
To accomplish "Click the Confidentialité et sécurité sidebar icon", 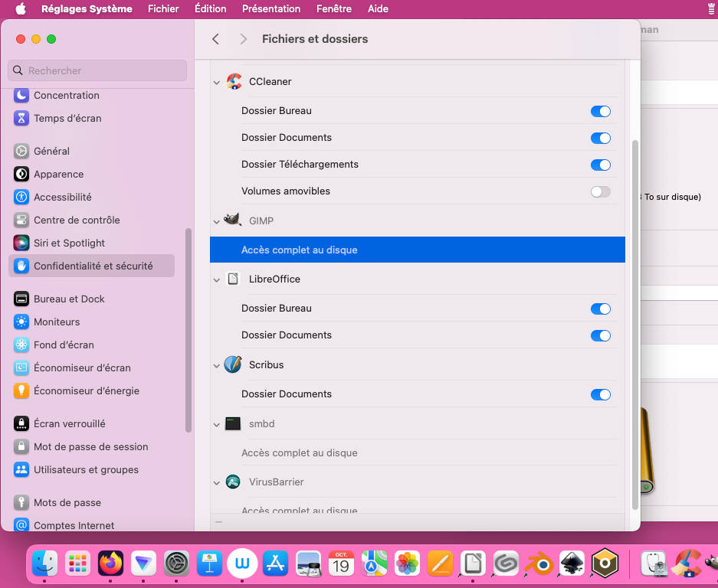I will (21, 266).
